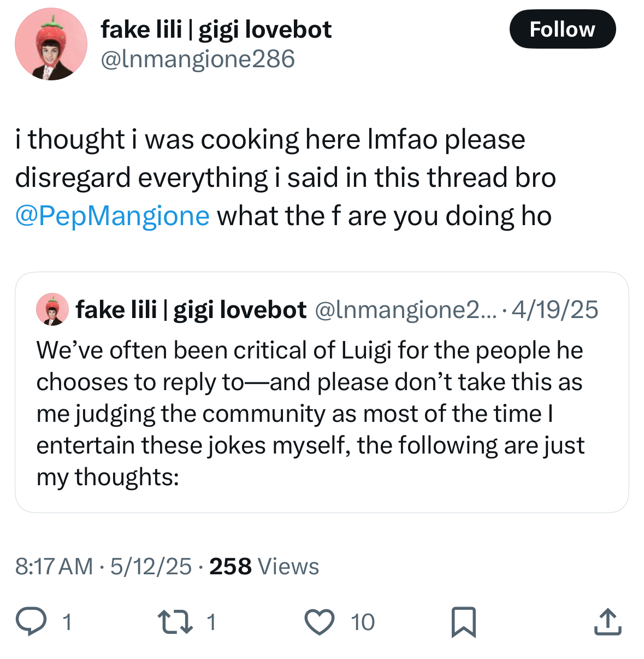The width and height of the screenshot is (644, 659).
Task: Click the like count number 10
Action: [x=363, y=622]
